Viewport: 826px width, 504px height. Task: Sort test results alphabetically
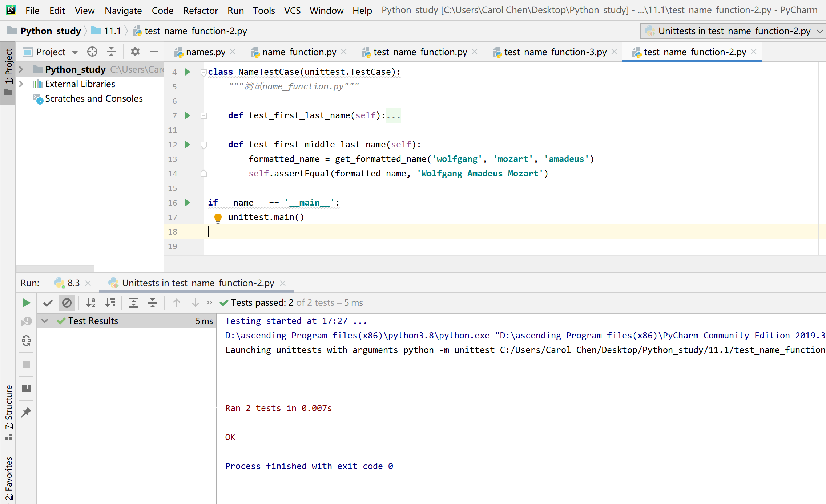[90, 303]
